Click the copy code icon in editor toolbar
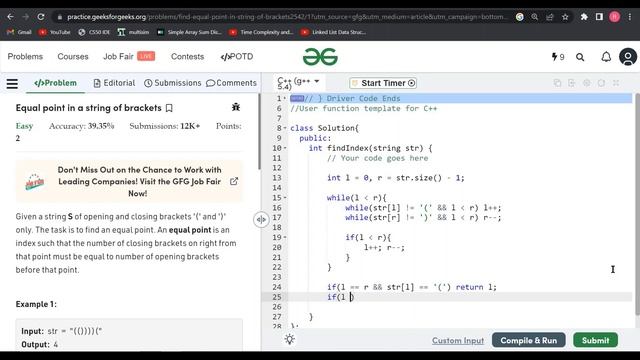This screenshot has width=640, height=360. [x=557, y=83]
